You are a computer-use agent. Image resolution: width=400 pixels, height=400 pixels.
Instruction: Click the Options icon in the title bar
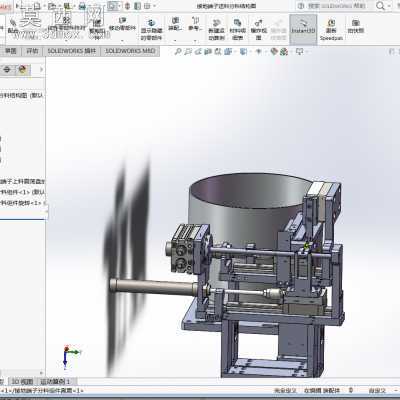pos(147,6)
